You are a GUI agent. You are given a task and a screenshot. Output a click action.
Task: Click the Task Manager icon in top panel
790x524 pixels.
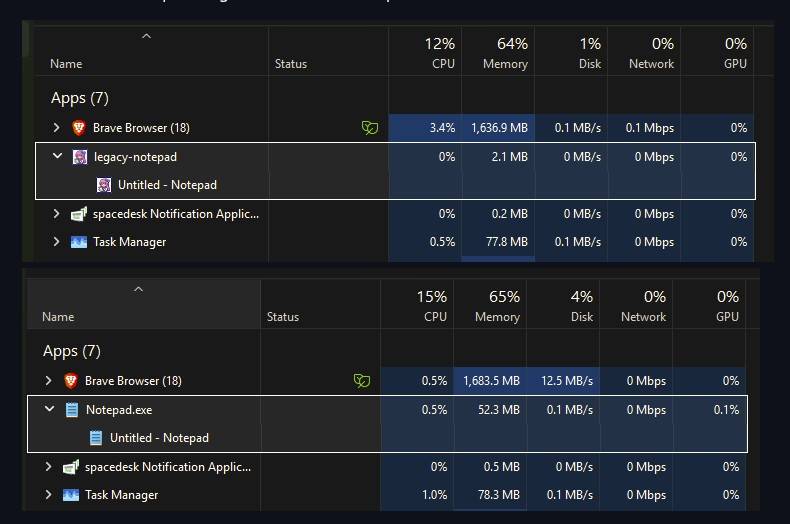(79, 242)
